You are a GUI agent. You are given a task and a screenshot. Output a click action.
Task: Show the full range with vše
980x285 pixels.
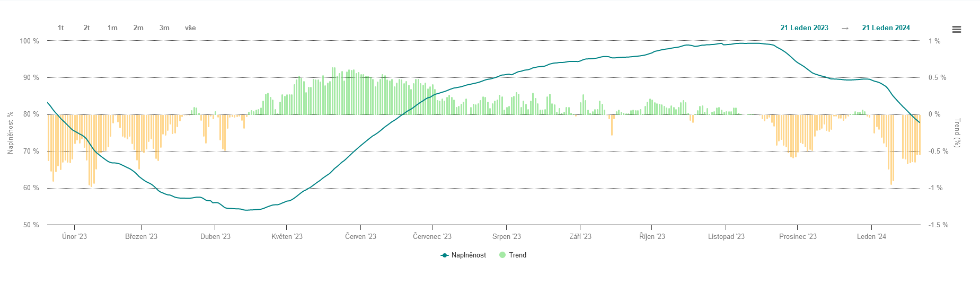(x=190, y=28)
